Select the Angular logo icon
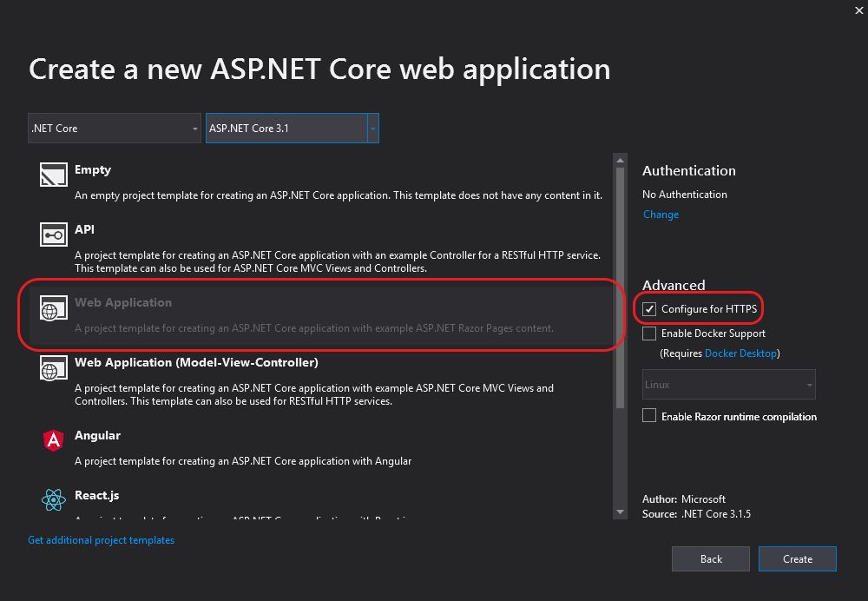Viewport: 868px width, 601px height. coord(53,440)
